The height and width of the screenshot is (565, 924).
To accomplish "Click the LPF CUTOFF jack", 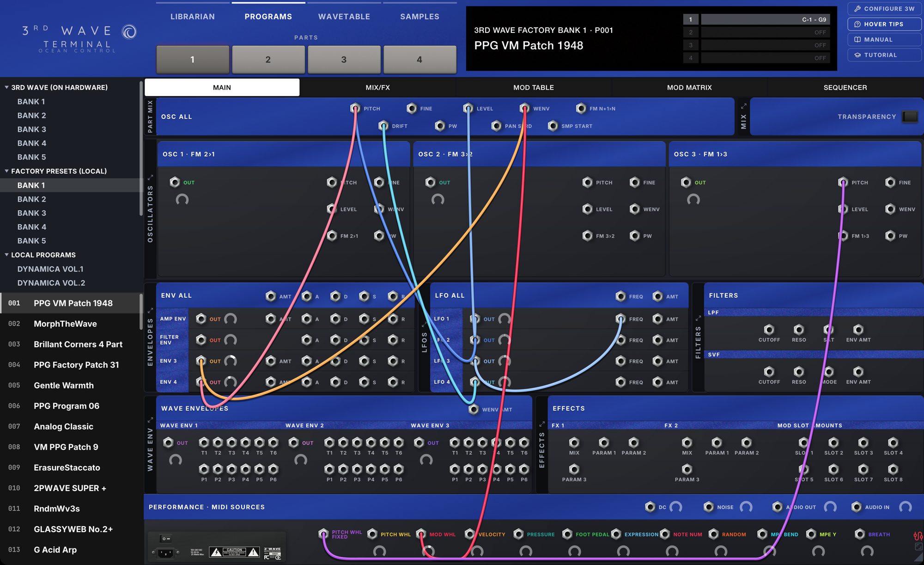I will [769, 330].
